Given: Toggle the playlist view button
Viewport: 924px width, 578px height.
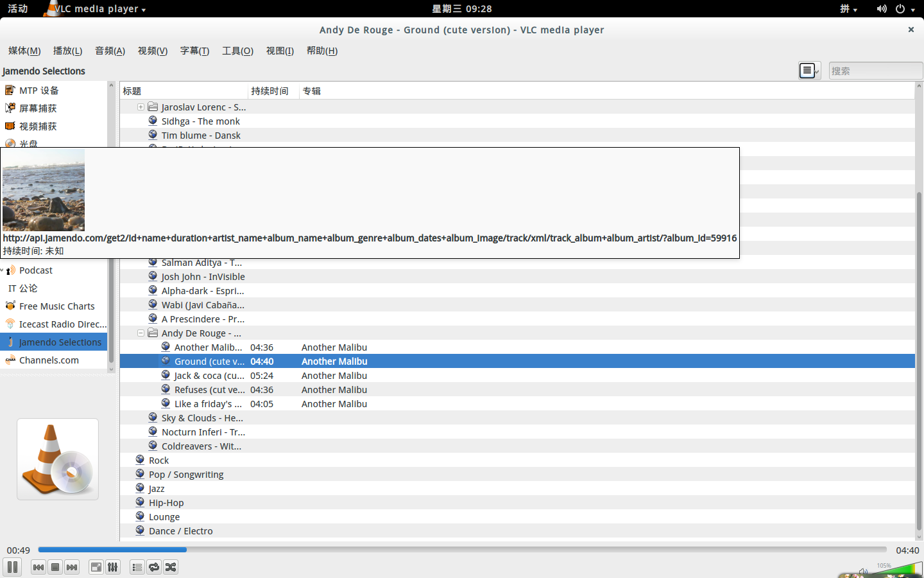Looking at the screenshot, I should tap(137, 567).
